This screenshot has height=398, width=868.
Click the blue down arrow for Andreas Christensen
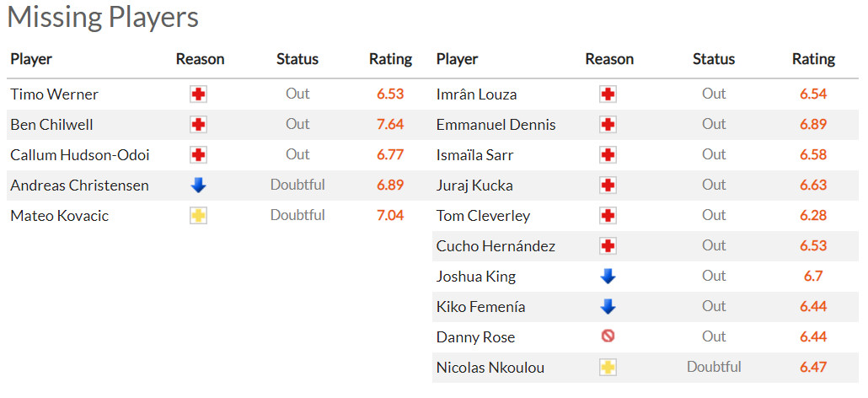(199, 186)
